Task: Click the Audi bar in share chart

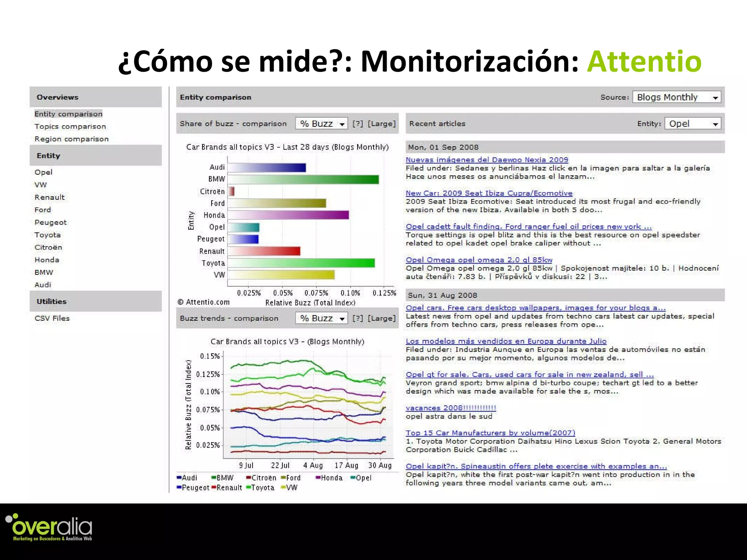Action: point(267,167)
